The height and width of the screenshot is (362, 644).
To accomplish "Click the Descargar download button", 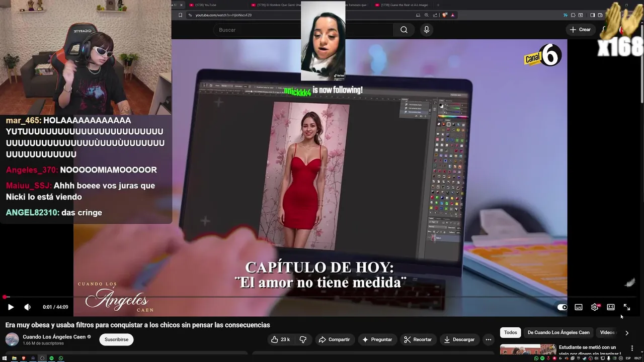I will 459,339.
